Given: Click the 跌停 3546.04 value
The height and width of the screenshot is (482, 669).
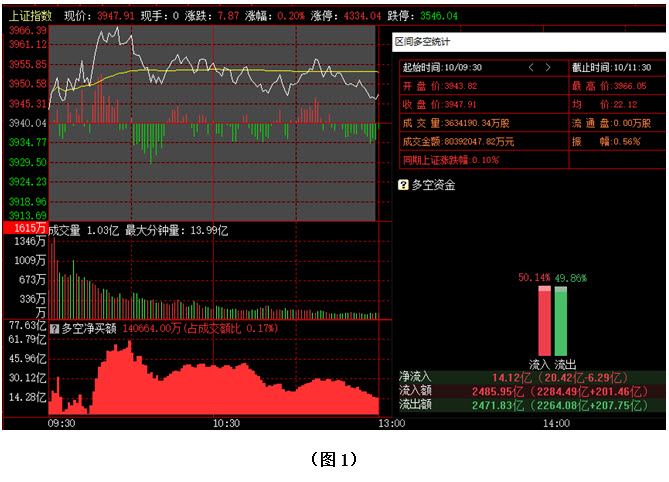Looking at the screenshot, I should pos(439,16).
